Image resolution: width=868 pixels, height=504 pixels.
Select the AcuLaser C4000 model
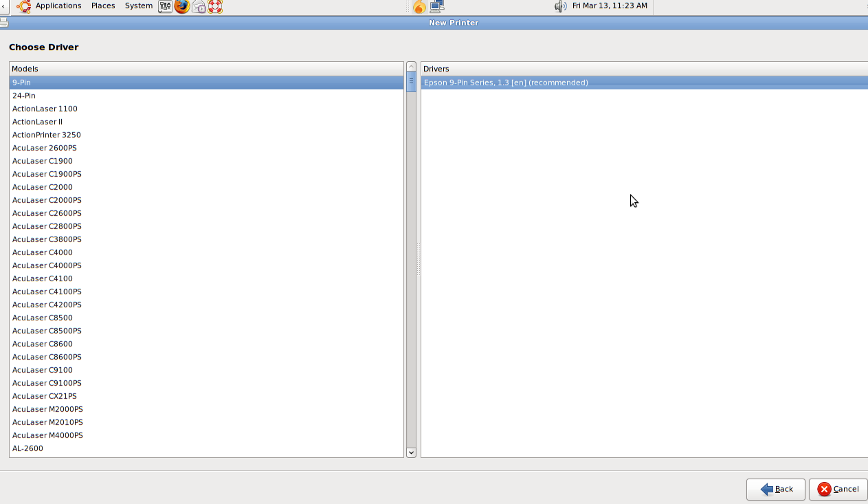coord(206,252)
